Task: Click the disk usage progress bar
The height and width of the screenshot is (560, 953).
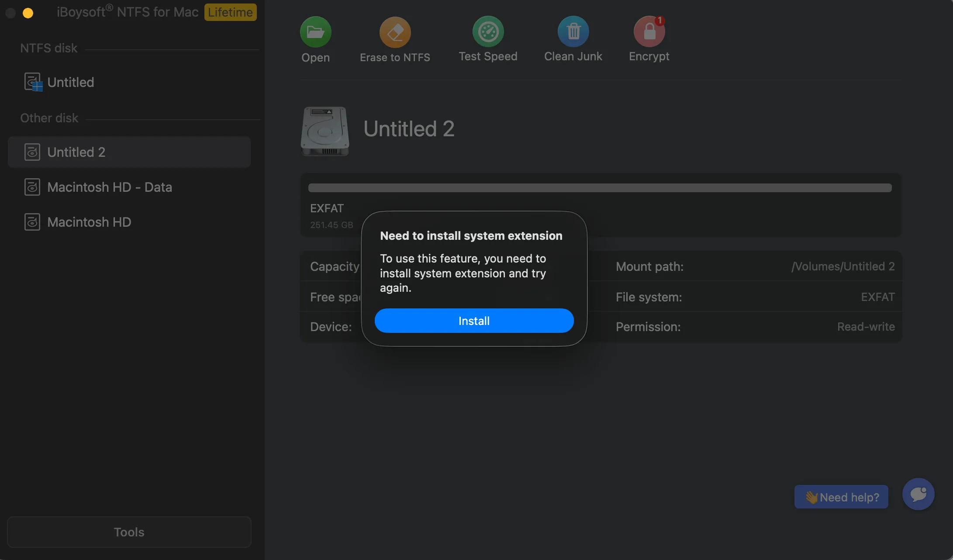Action: click(600, 188)
